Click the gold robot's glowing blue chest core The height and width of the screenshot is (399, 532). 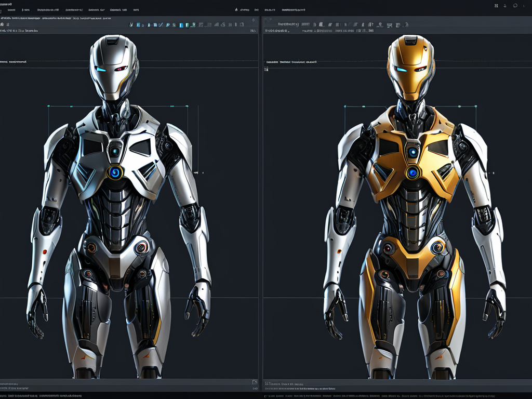click(x=413, y=172)
